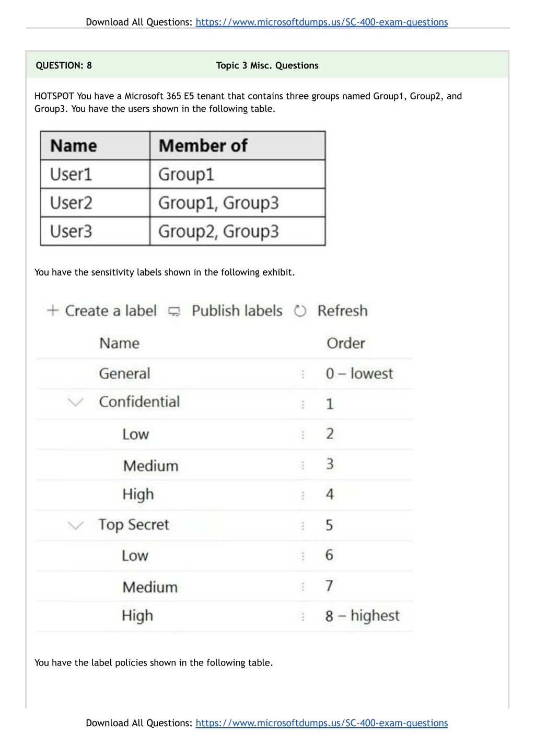Viewport: 535px width, 756px height.
Task: Select the Medium sublabel under Confidential
Action: (151, 466)
